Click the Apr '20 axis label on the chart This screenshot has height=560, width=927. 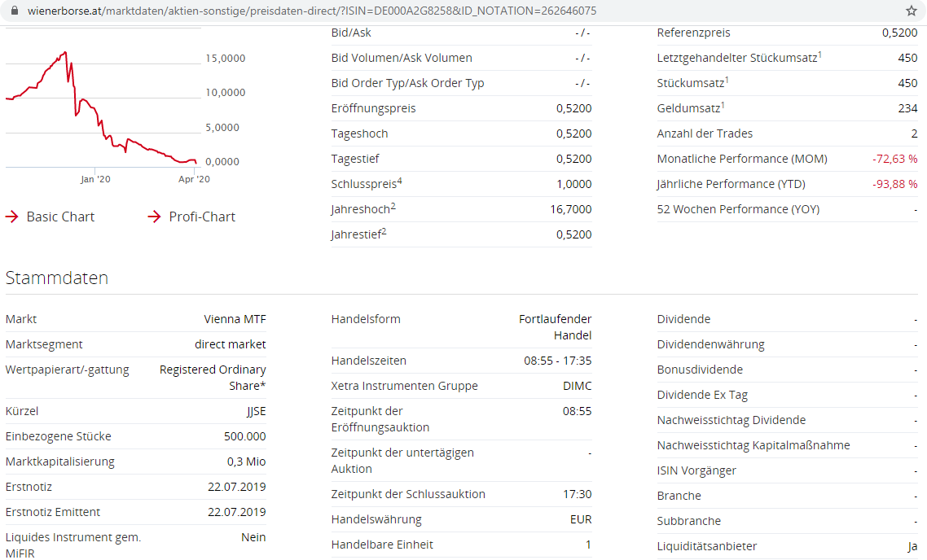click(196, 179)
